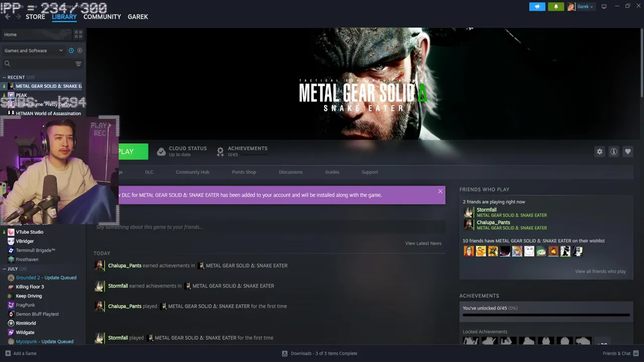Toggle ready-to-play filter icon
Viewport: 644px width, 362px height.
(79, 50)
